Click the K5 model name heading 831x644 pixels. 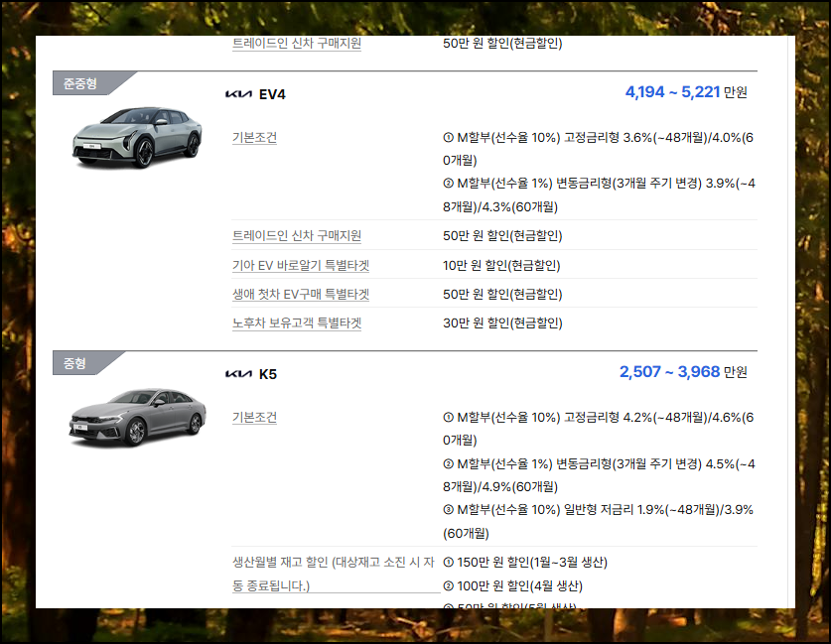point(268,374)
